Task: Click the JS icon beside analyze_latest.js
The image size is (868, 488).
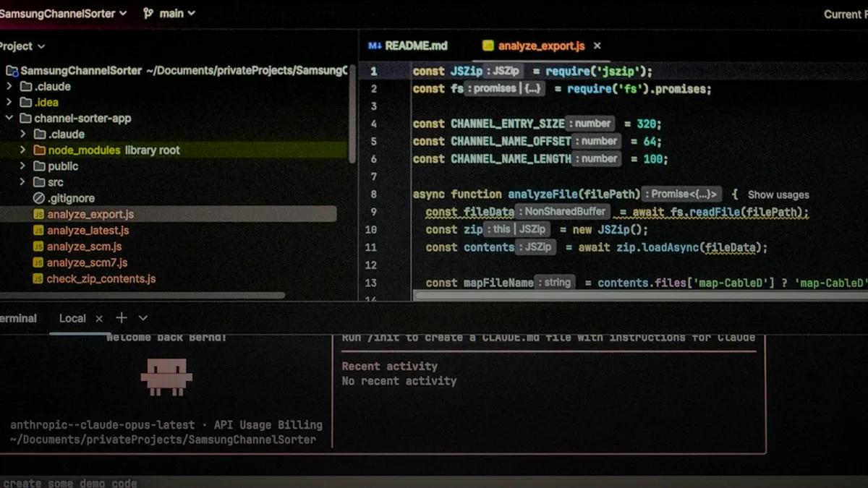Action: (39, 231)
